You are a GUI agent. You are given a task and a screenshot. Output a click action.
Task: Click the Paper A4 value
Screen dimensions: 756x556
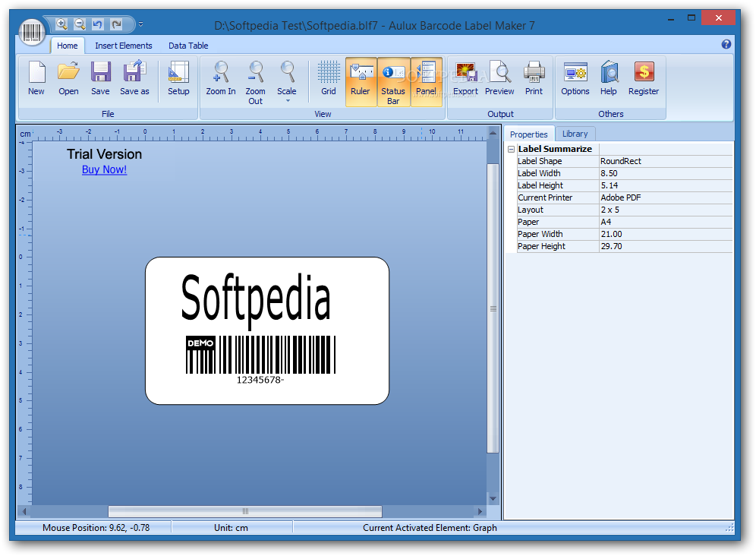[666, 222]
